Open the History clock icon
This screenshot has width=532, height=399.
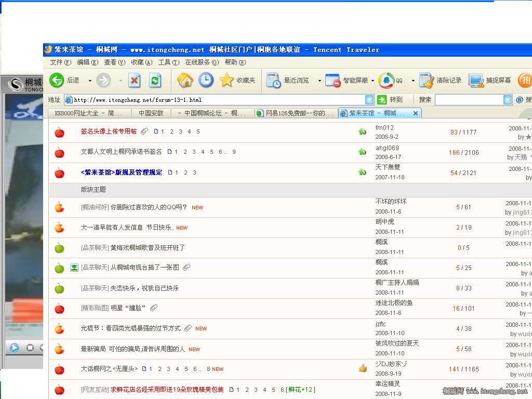[206, 80]
